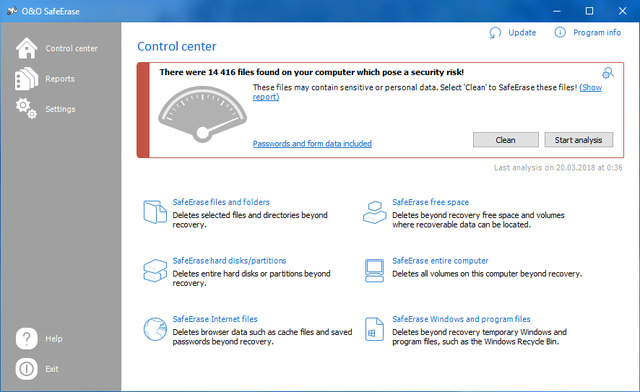Open Settings label in the sidebar
This screenshot has width=640, height=392.
60,109
